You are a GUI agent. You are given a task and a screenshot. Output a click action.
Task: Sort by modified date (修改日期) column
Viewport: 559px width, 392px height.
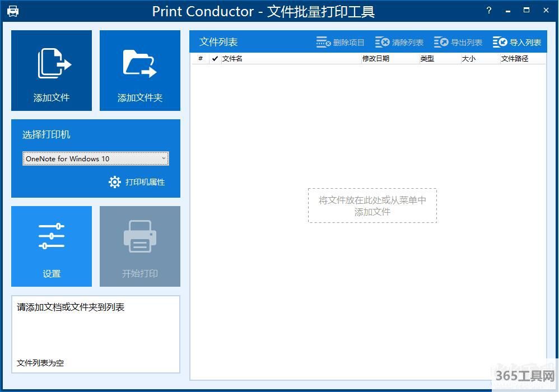point(390,59)
